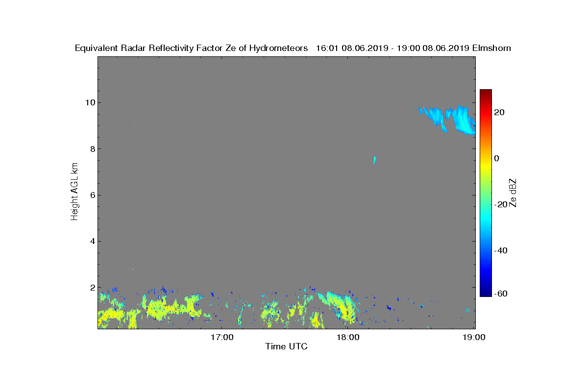Screen dimensions: 588x392
Task: Click the plot title mentioning Elmshorn
Action: 293,48
